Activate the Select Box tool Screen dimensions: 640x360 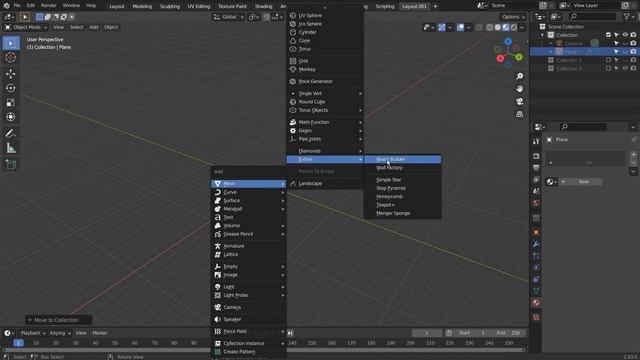tap(11, 43)
